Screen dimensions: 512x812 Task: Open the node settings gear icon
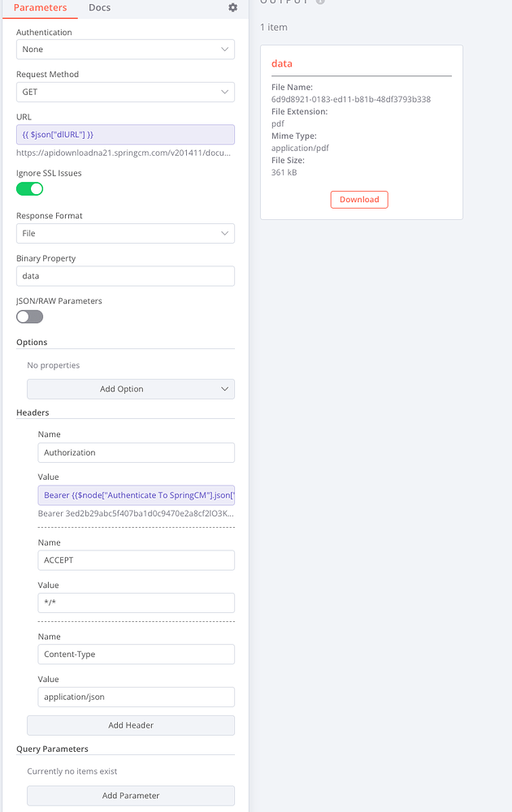(x=232, y=7)
